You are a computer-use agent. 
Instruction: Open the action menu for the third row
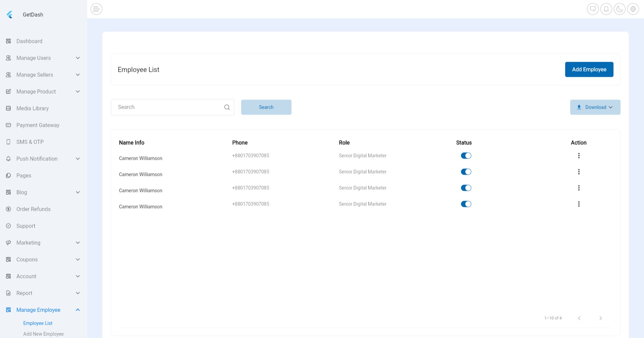click(579, 188)
